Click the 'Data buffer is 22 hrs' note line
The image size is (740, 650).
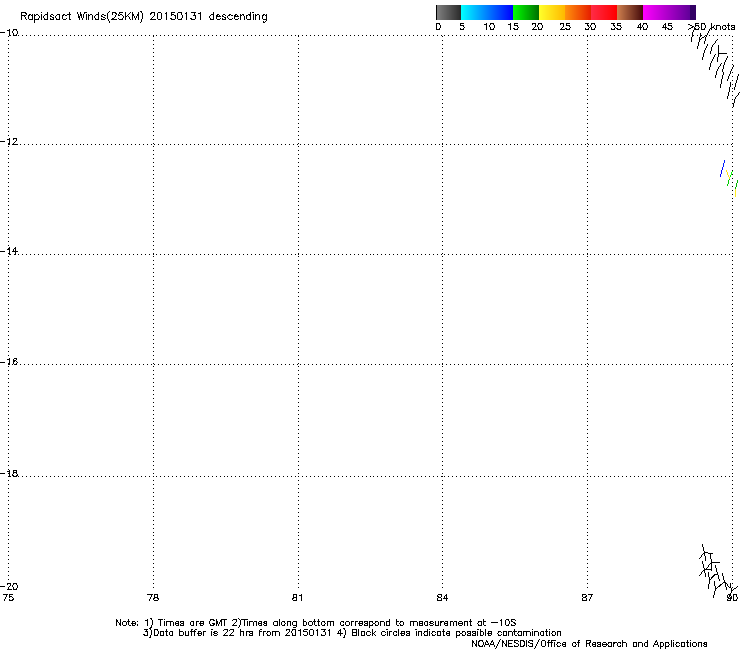coord(352,633)
